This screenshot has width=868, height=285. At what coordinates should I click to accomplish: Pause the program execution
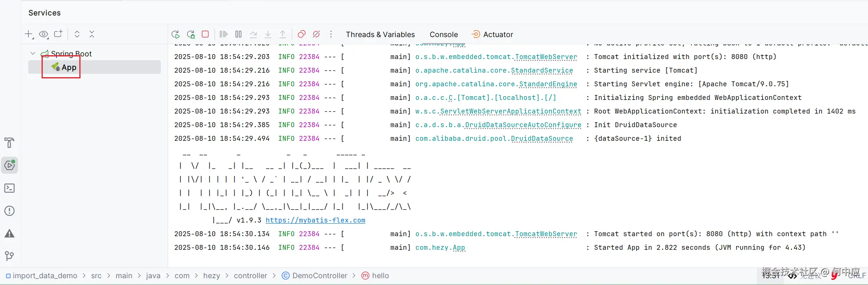pos(238,34)
